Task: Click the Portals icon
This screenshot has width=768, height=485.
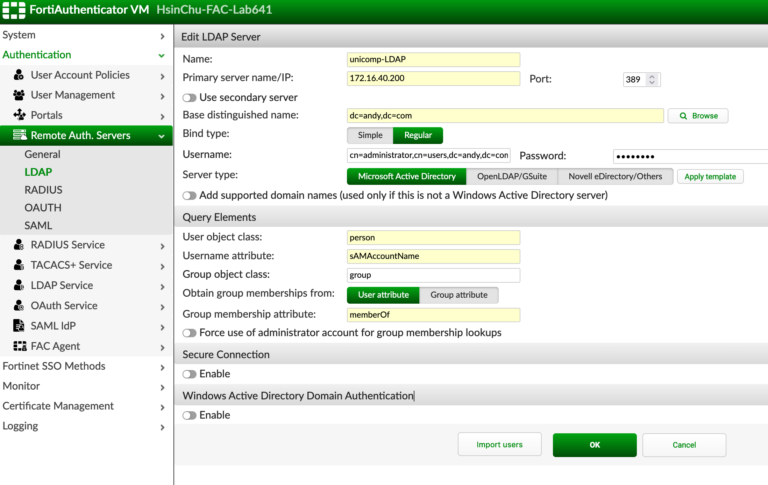Action: pyautogui.click(x=19, y=115)
